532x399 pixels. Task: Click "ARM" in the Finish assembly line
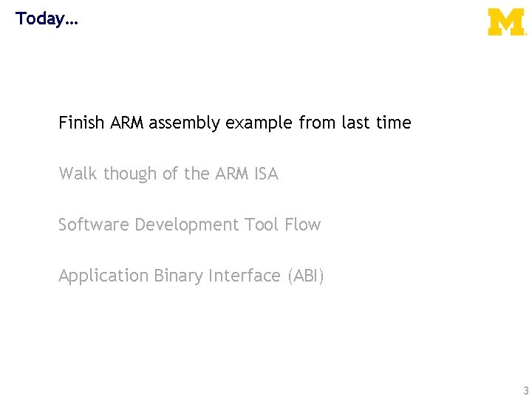(x=128, y=123)
